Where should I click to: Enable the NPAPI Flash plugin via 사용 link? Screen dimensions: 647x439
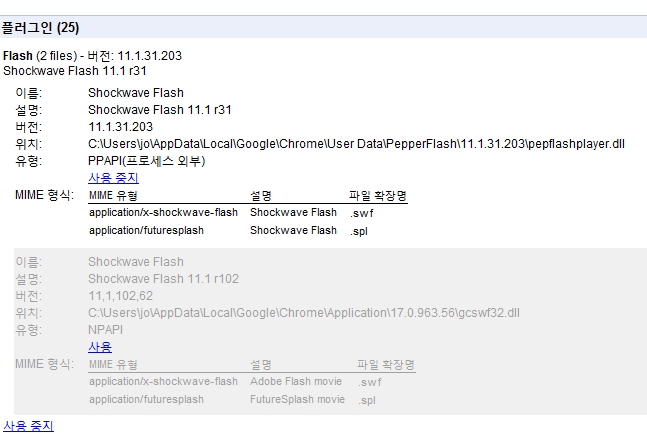click(100, 347)
